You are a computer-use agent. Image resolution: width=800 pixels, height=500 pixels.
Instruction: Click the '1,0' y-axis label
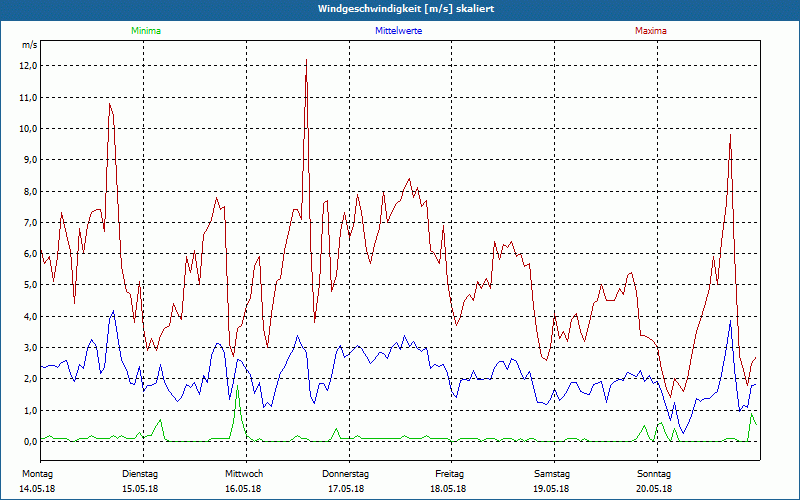coord(30,410)
